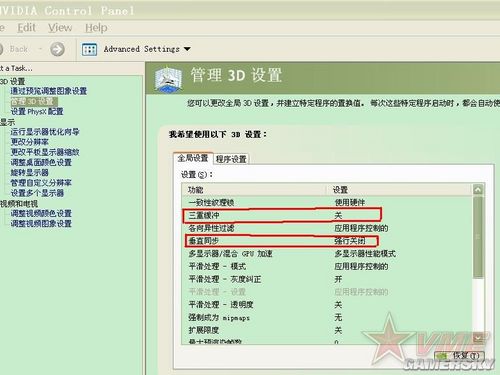The width and height of the screenshot is (500, 375).
Task: Click the 管理 3D 设置 header icon
Action: pos(168,79)
